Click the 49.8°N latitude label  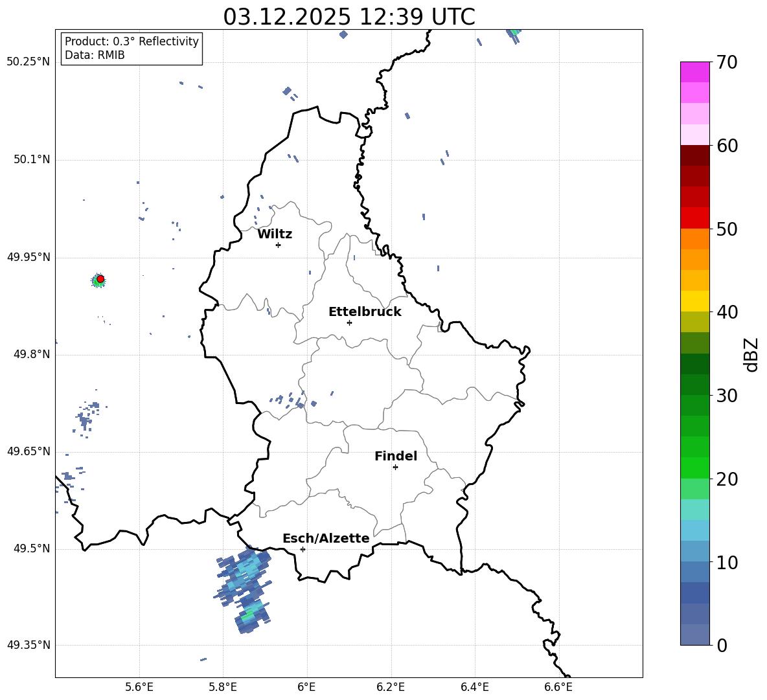31,354
